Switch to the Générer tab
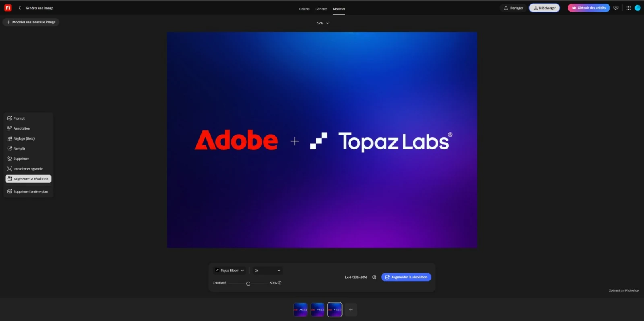 point(321,9)
